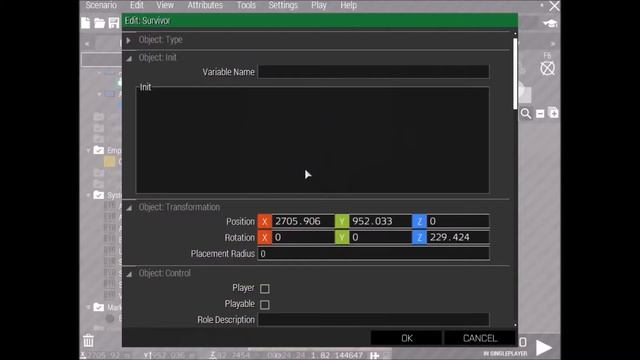This screenshot has width=640, height=360.
Task: Select the F6 crossed-circle marker icon
Action: coord(547,68)
